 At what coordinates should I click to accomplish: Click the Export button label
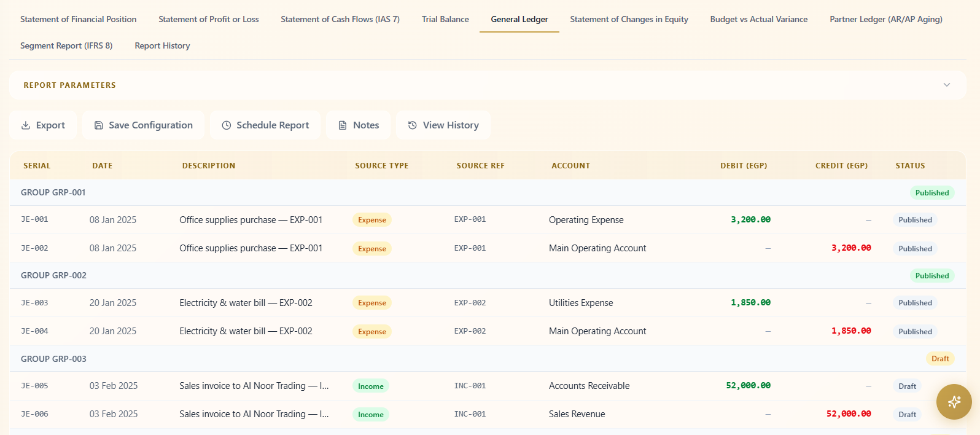[x=50, y=125]
